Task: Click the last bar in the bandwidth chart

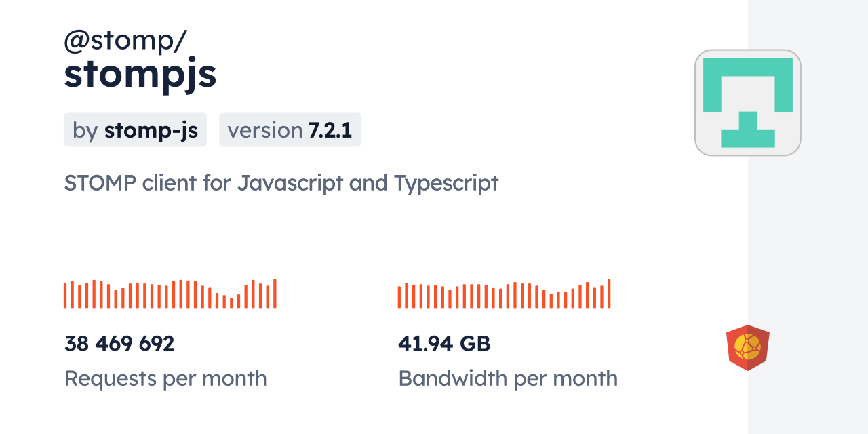Action: pyautogui.click(x=609, y=294)
